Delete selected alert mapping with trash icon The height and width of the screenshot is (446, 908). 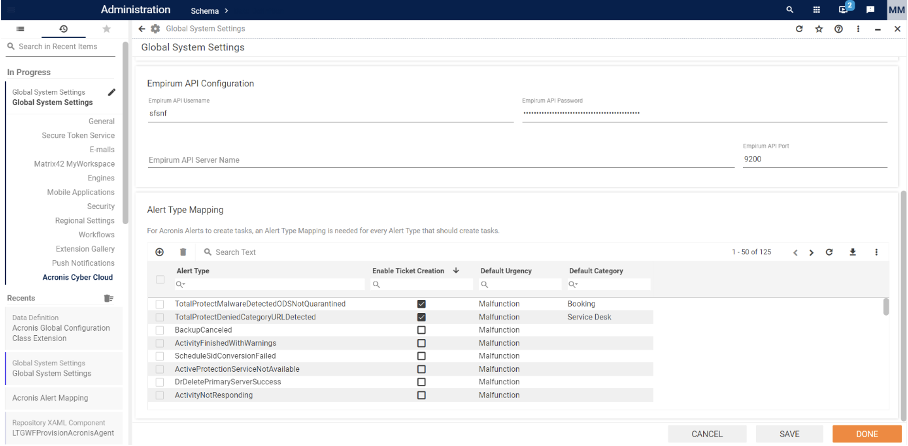[x=183, y=252]
